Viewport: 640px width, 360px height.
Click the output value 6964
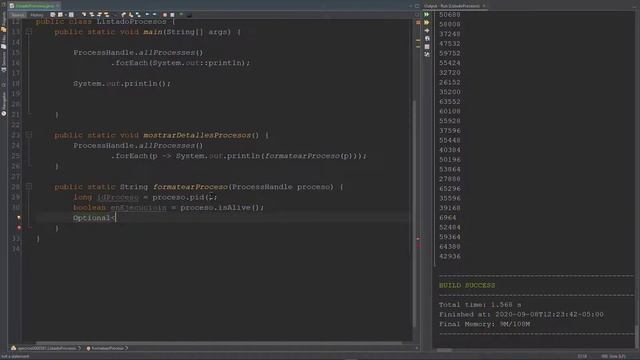(x=448, y=218)
